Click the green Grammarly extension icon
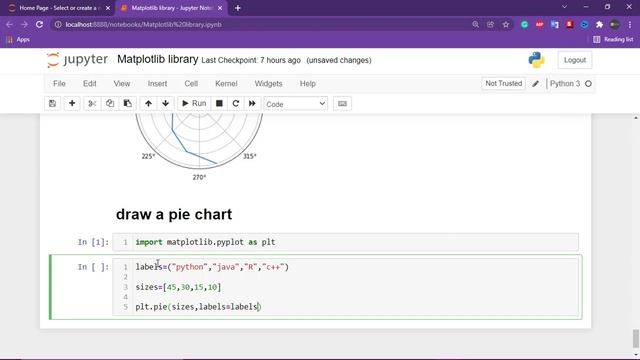640x360 pixels. click(524, 24)
